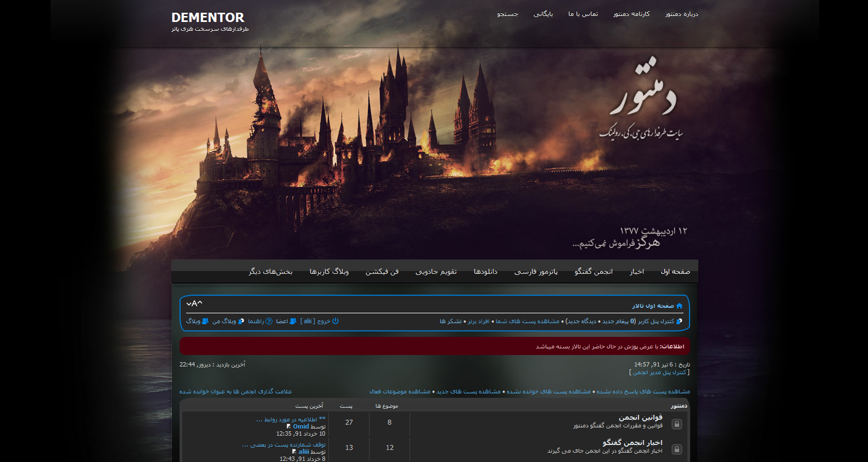
Task: Open last post 'توقف شمارنده پست در بعضی'
Action: click(x=283, y=445)
